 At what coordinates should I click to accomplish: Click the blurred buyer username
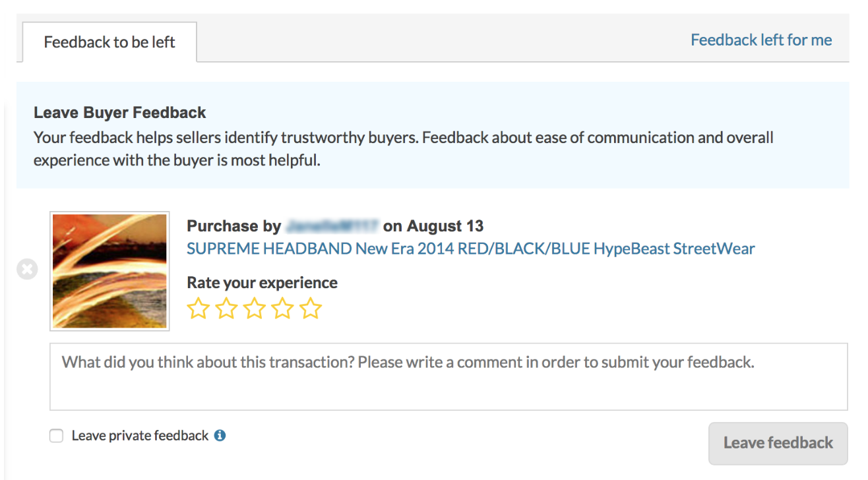click(332, 226)
